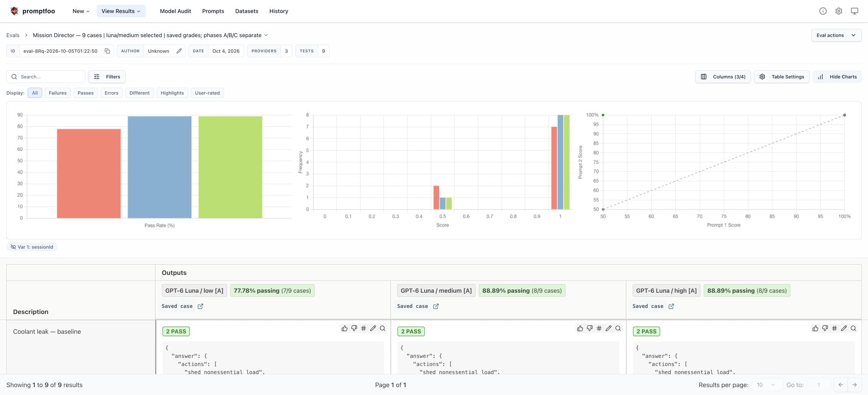Inspect Luna / high output with magnifier icon

(x=853, y=328)
